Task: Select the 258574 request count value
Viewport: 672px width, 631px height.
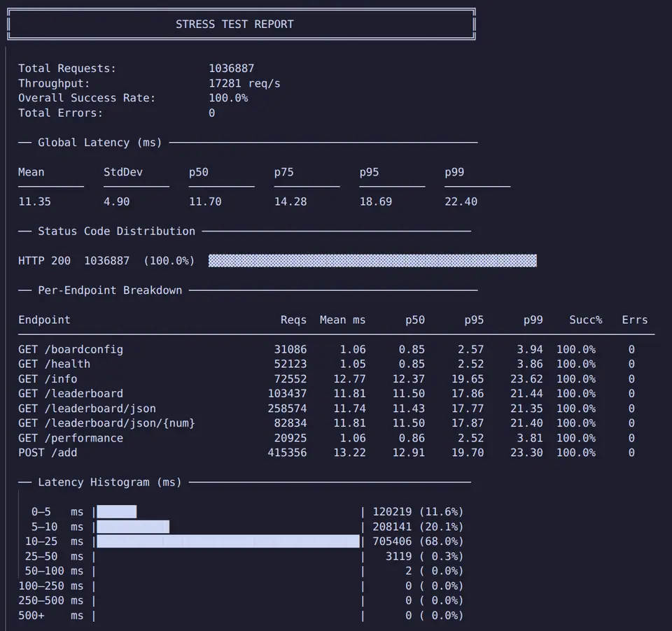Action: tap(287, 409)
